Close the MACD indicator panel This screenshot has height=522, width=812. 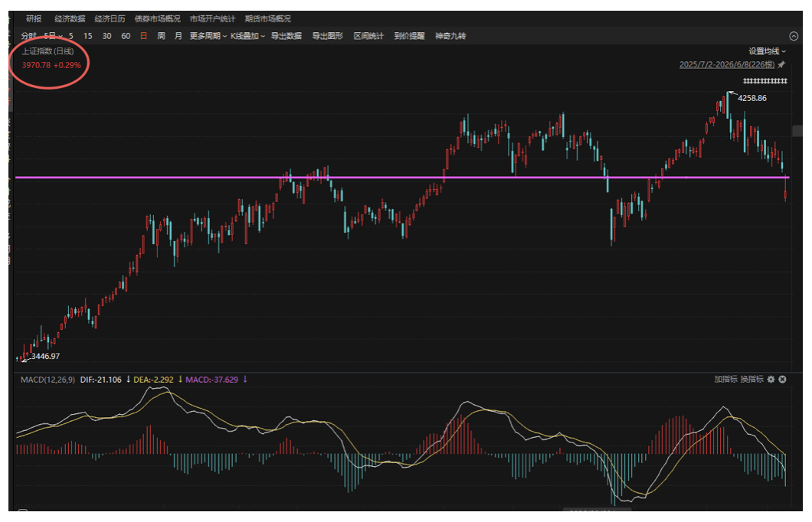tap(782, 379)
